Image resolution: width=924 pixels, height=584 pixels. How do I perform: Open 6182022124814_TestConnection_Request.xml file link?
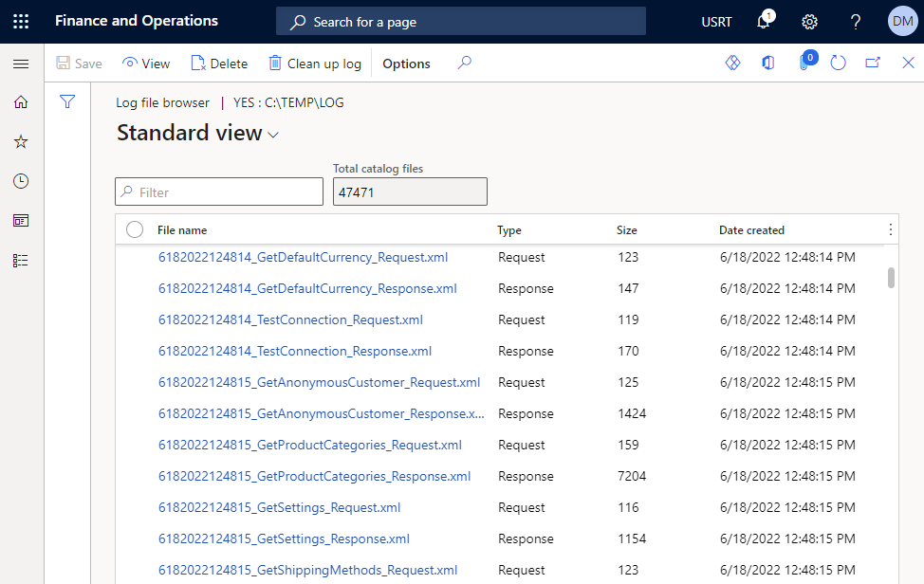[290, 319]
